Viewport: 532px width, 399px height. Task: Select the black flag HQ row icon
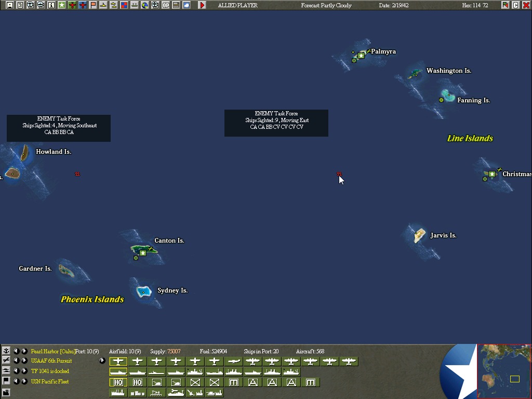(6, 381)
